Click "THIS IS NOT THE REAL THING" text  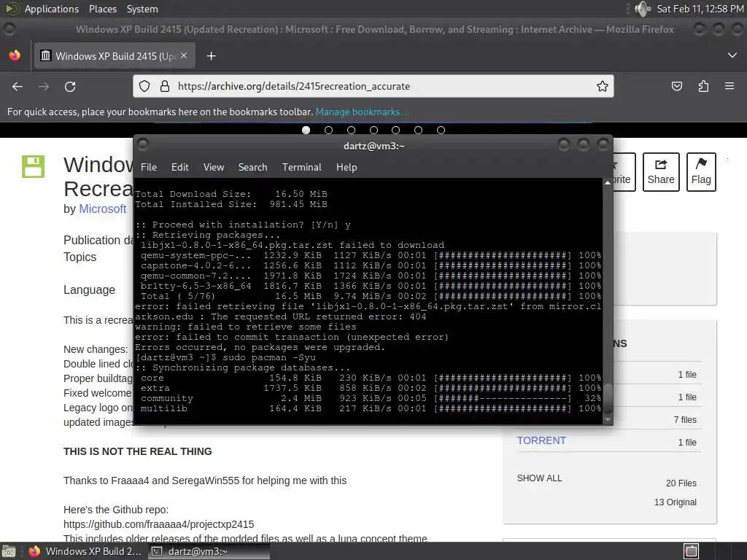point(138,451)
